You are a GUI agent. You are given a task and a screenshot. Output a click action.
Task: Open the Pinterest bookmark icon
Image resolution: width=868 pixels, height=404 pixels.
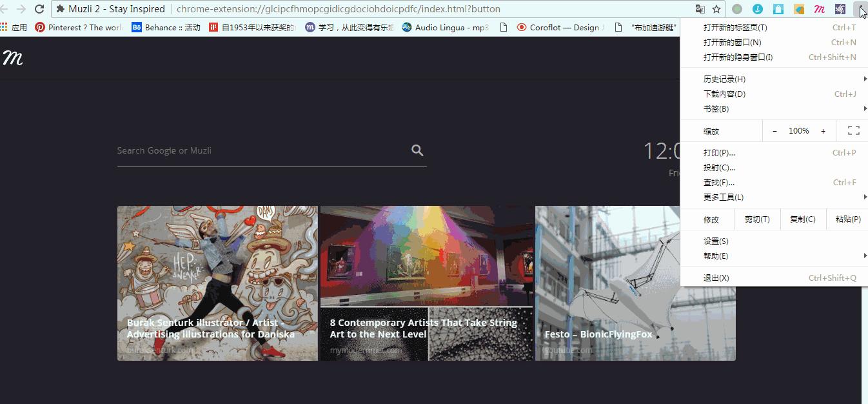[x=40, y=27]
